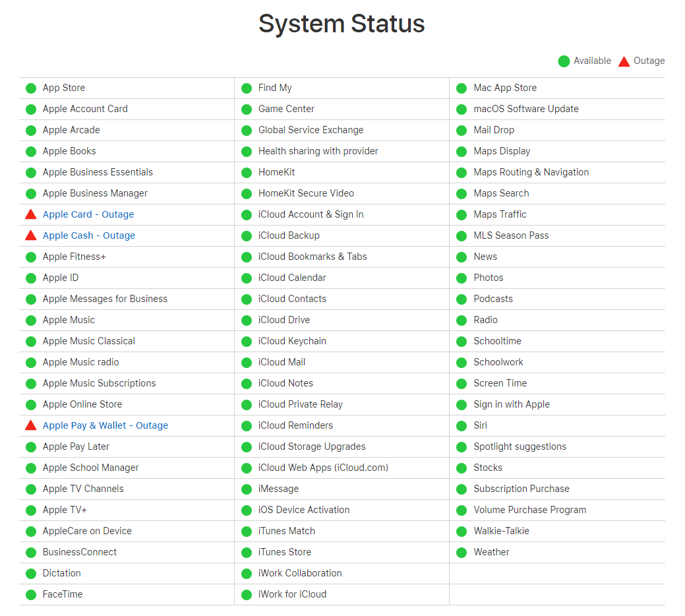
Task: Open the Apple Card - Outage link
Action: (x=88, y=214)
